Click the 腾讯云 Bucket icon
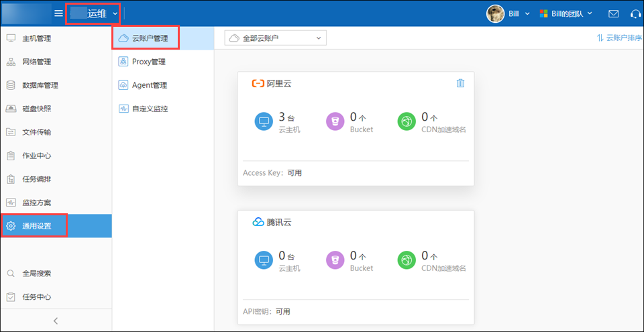644x332 pixels. coord(335,260)
